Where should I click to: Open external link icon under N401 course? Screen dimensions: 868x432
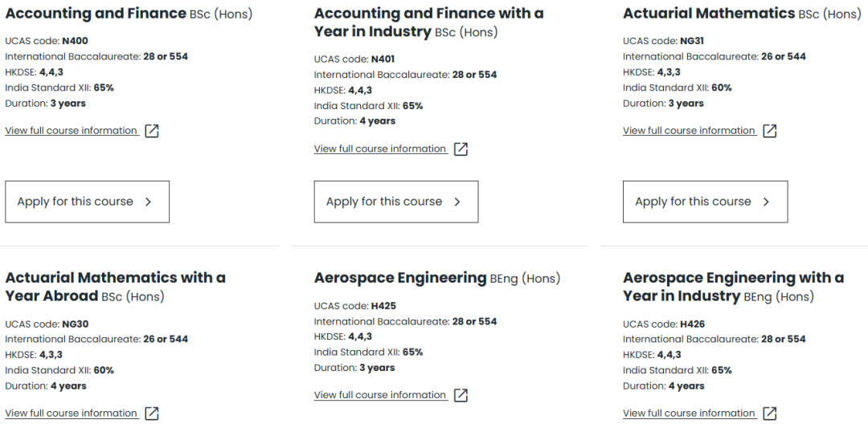coord(461,149)
